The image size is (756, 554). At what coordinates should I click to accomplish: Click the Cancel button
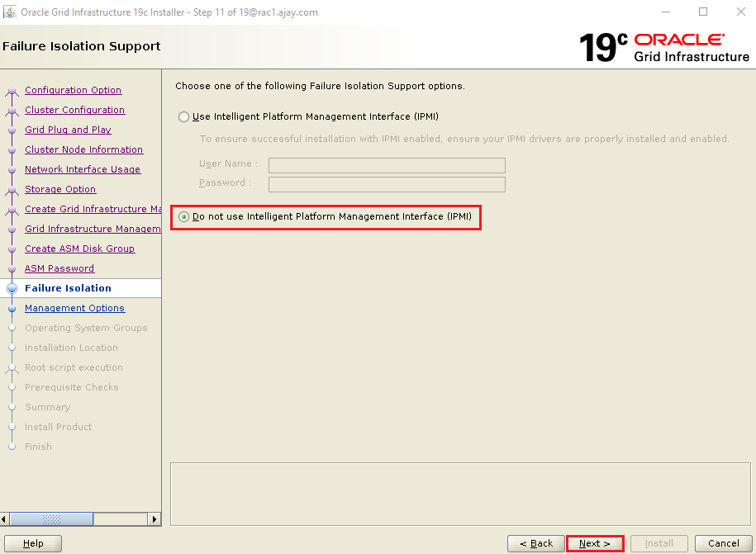click(723, 543)
